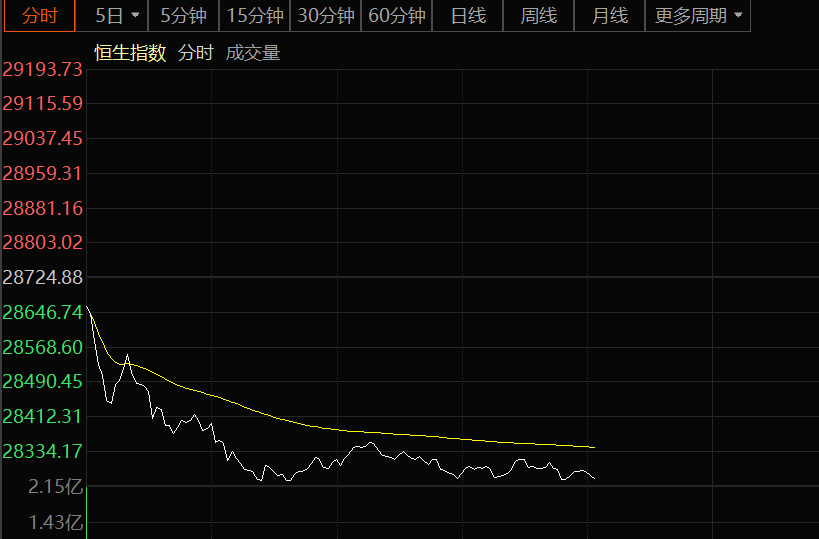Switch to the 5日 chart tab

coord(109,16)
